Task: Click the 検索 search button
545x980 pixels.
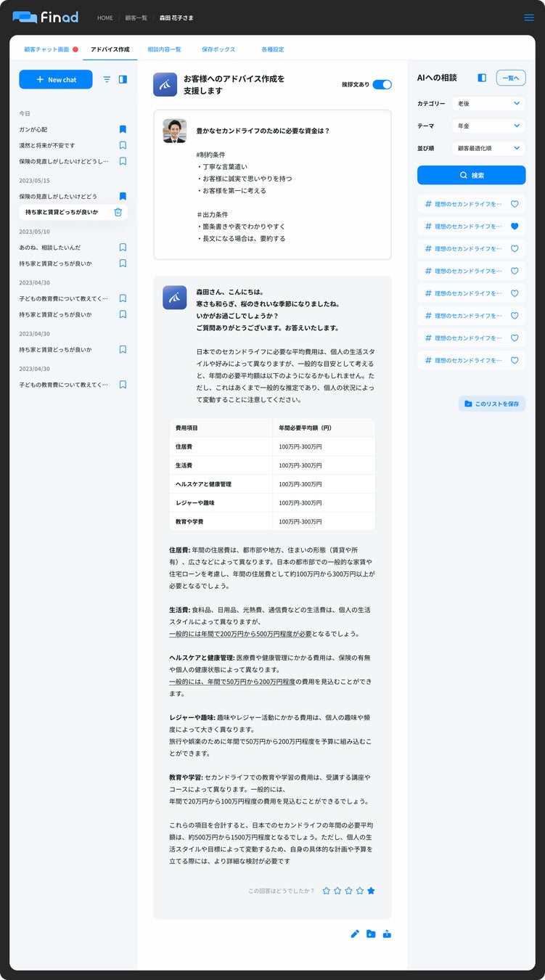Action: [x=471, y=175]
